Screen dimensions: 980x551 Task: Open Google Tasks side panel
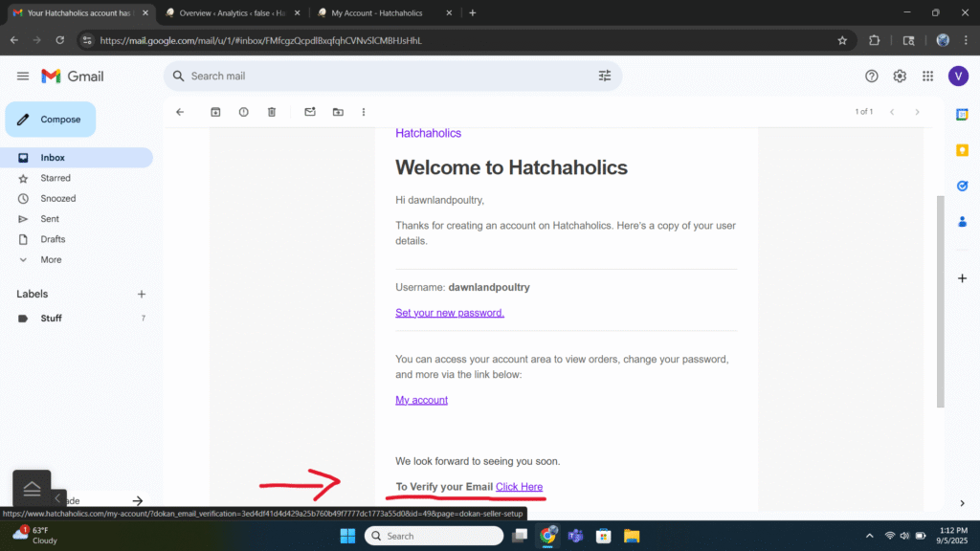coord(963,186)
